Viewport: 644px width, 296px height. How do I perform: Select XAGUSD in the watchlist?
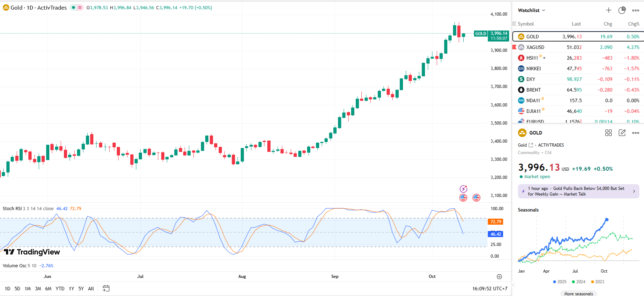[x=535, y=47]
